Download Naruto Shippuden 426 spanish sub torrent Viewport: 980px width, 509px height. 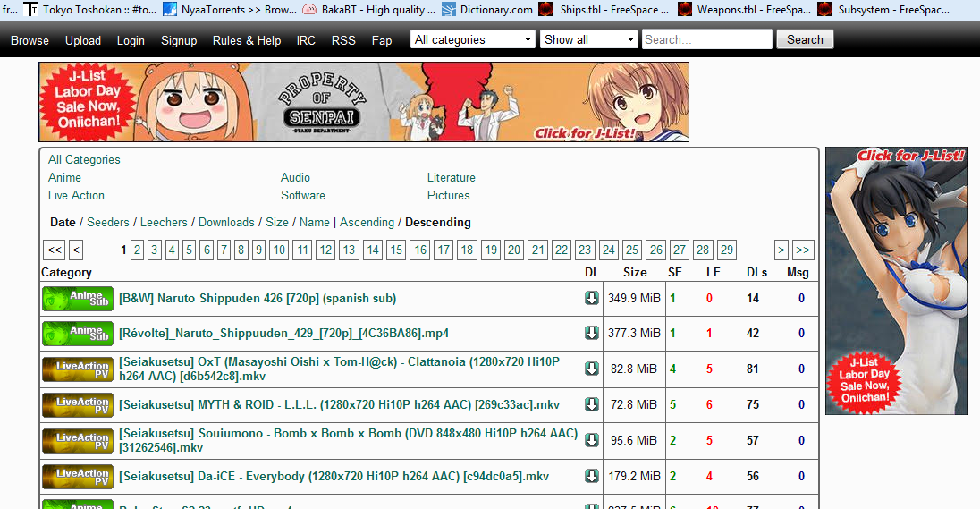pyautogui.click(x=592, y=298)
